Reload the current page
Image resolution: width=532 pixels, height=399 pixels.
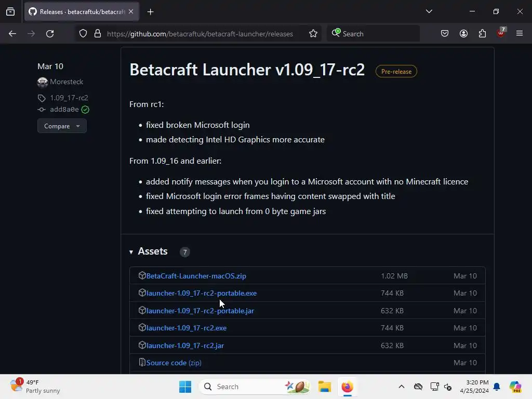tap(50, 34)
